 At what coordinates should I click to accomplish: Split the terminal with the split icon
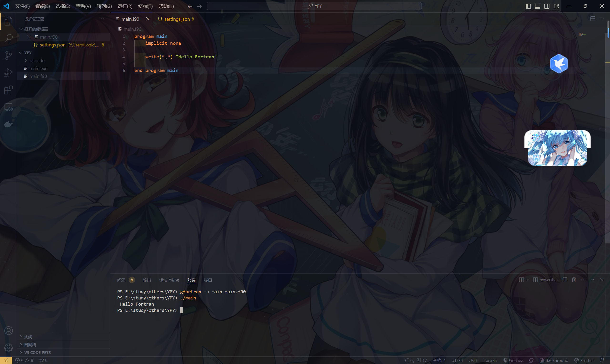point(565,280)
